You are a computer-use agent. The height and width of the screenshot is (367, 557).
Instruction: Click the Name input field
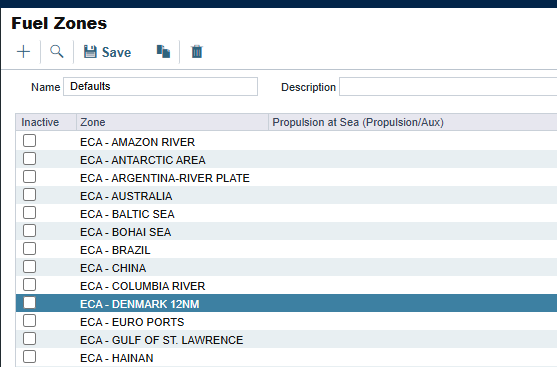coord(161,86)
